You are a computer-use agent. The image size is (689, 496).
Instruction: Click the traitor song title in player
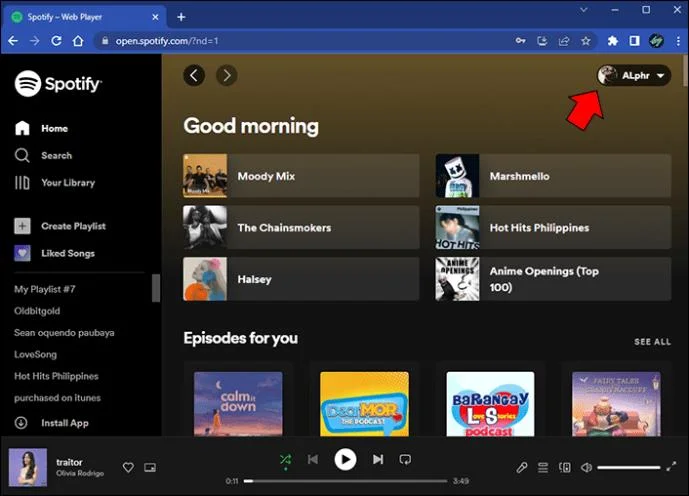click(x=69, y=462)
